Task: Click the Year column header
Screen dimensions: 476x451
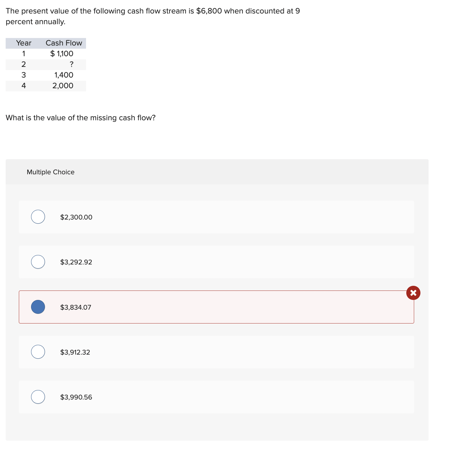Action: (24, 43)
